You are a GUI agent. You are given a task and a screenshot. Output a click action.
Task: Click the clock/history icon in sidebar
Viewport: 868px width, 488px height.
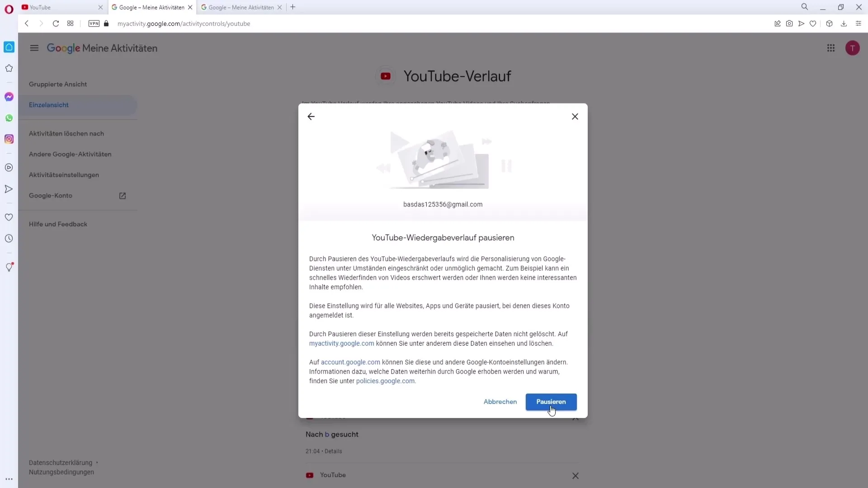click(x=8, y=238)
